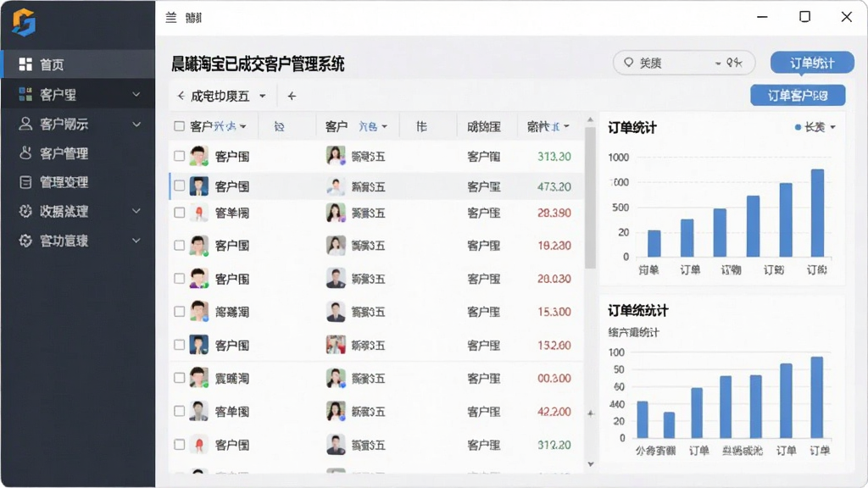The image size is (868, 488).
Task: Click the gear icon in the last sidebar item
Action: pos(25,240)
